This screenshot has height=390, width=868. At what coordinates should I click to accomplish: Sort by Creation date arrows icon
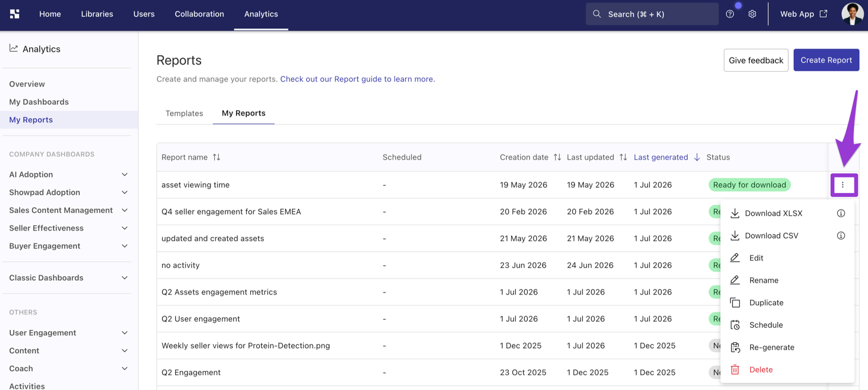pyautogui.click(x=557, y=157)
